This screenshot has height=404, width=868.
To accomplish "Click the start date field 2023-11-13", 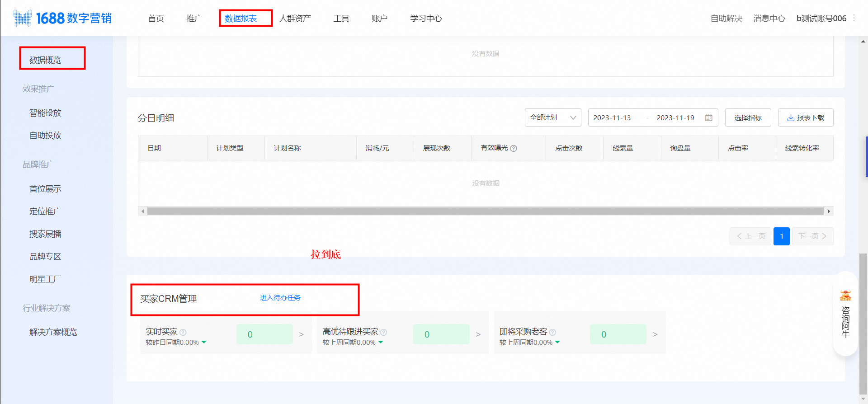I will coord(612,117).
